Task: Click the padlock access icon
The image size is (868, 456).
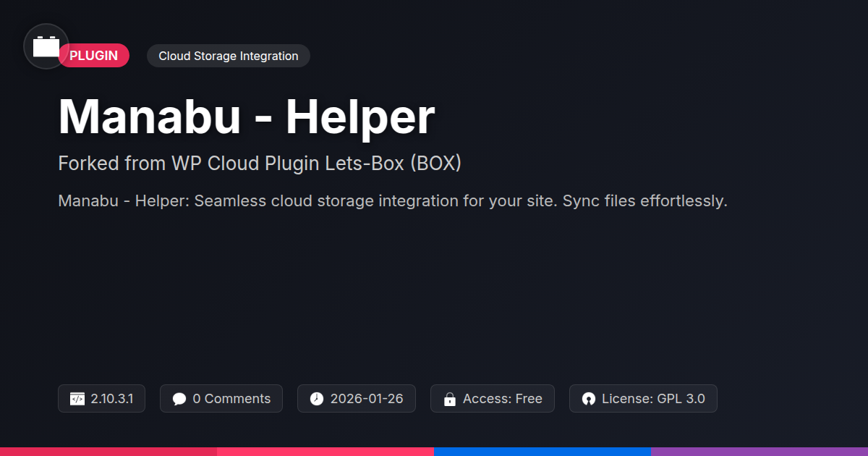Action: [450, 399]
